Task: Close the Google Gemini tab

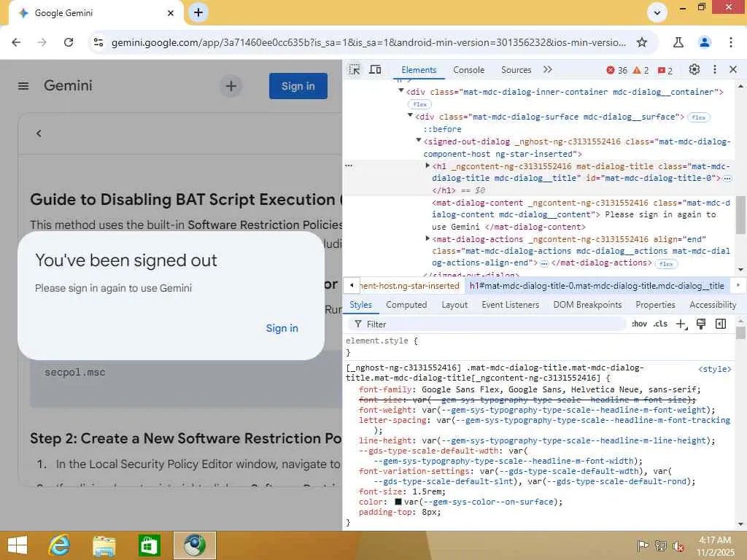Action: click(x=171, y=13)
